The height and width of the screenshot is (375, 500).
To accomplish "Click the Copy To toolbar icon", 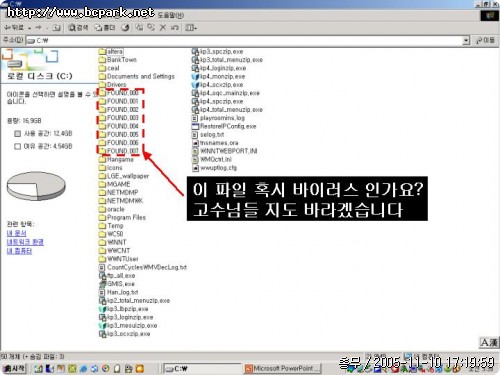I will pos(151,27).
